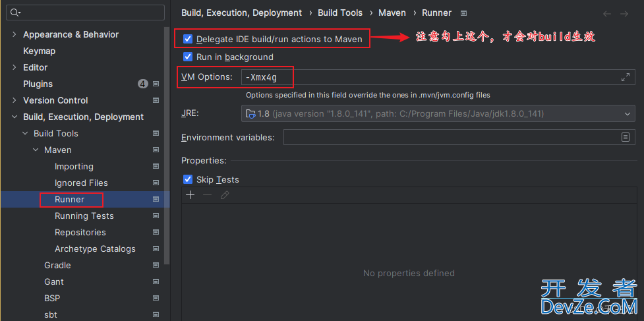This screenshot has width=644, height=321.
Task: Click the Build, Execution, Deployment breadcrumb
Action: coord(241,13)
